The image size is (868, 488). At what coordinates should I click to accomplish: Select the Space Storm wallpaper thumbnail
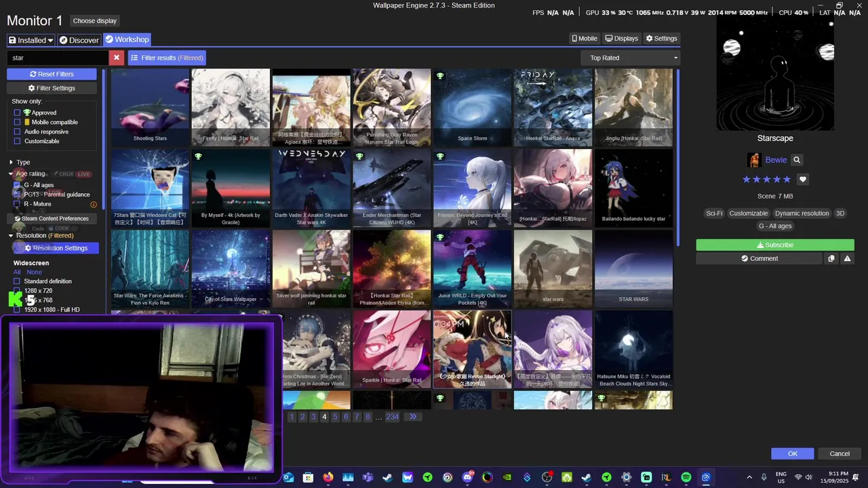472,107
